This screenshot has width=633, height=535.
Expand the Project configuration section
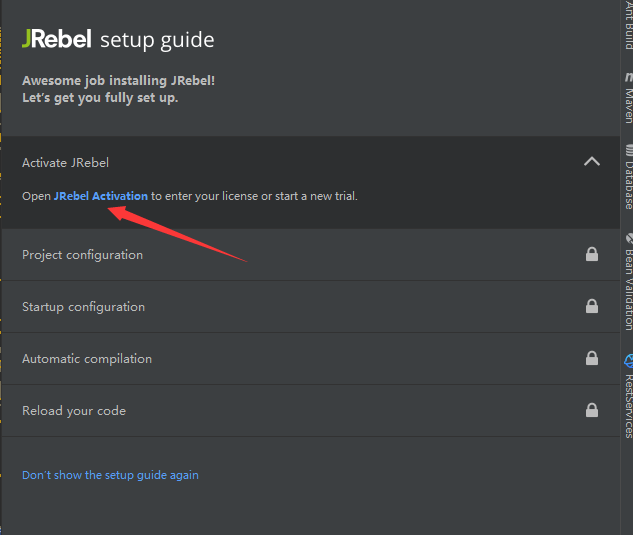(x=311, y=255)
